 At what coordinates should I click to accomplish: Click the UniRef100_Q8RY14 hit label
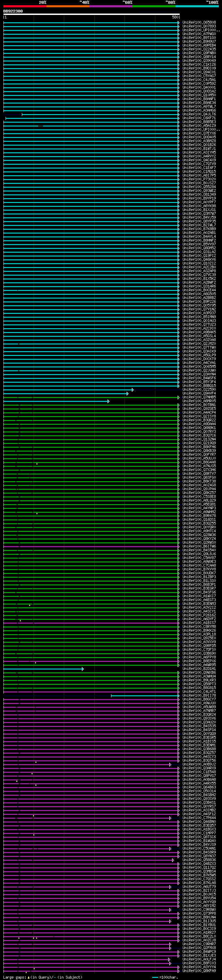(x=199, y=57)
